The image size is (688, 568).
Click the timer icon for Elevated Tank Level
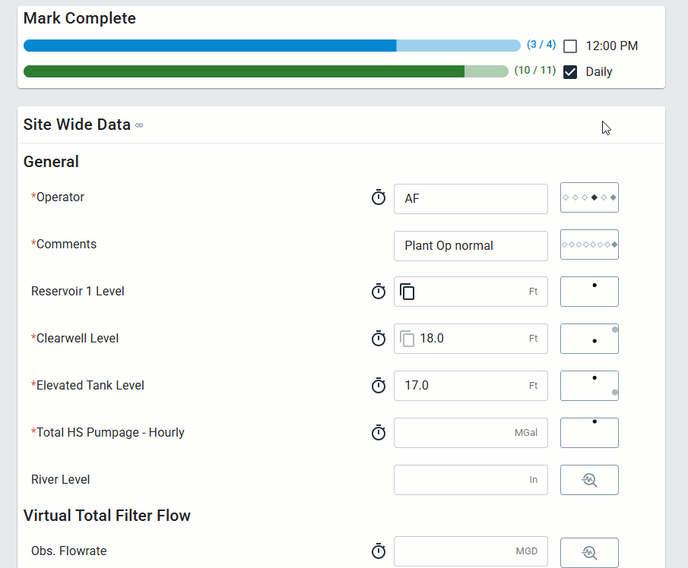[x=378, y=386]
